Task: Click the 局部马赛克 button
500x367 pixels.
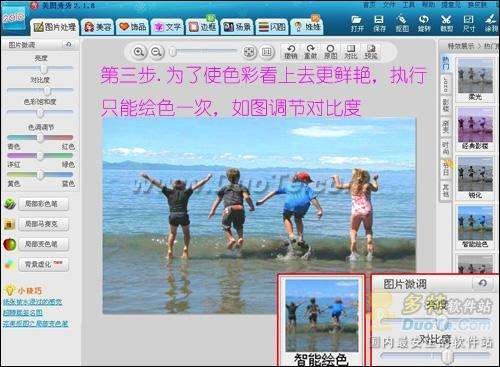Action: click(44, 224)
